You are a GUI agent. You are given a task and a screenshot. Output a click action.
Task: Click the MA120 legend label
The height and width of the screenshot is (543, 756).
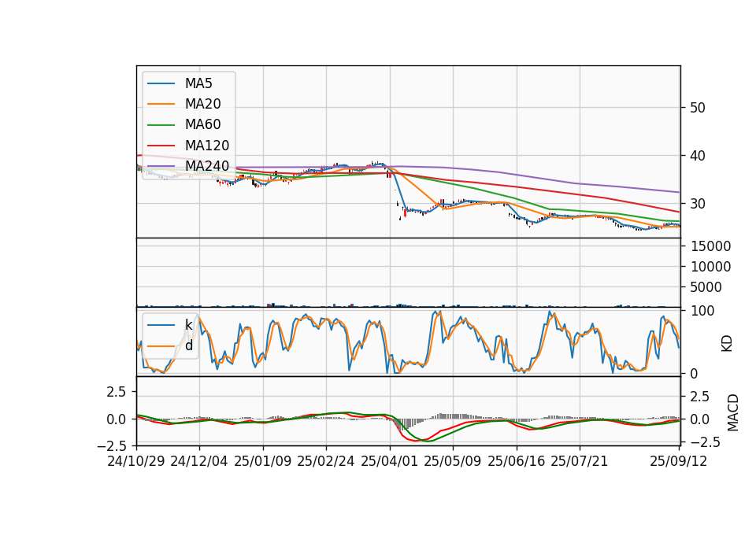(207, 146)
